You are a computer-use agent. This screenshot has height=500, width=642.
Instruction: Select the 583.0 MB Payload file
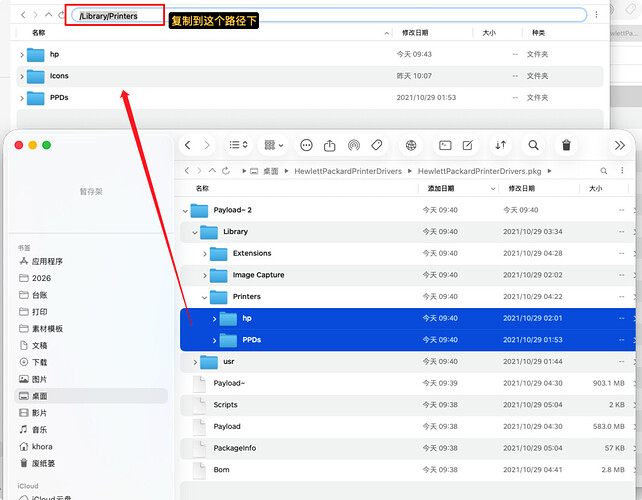[x=408, y=426]
